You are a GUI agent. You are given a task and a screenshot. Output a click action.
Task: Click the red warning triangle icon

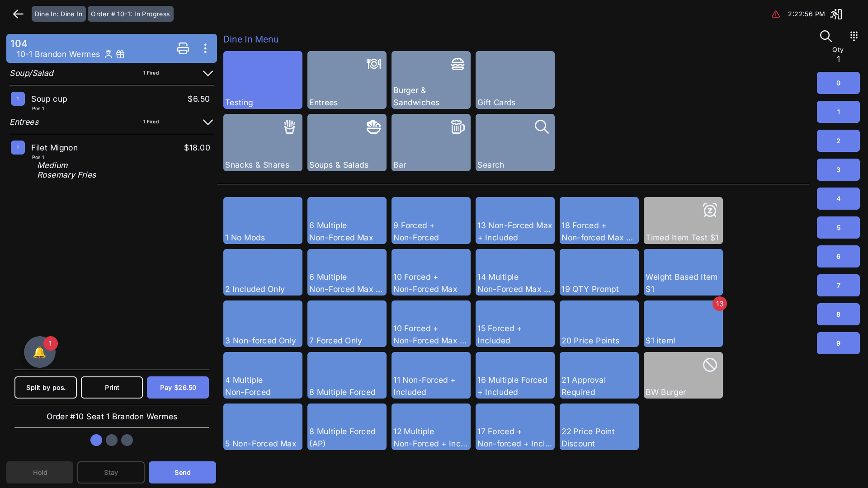[776, 14]
